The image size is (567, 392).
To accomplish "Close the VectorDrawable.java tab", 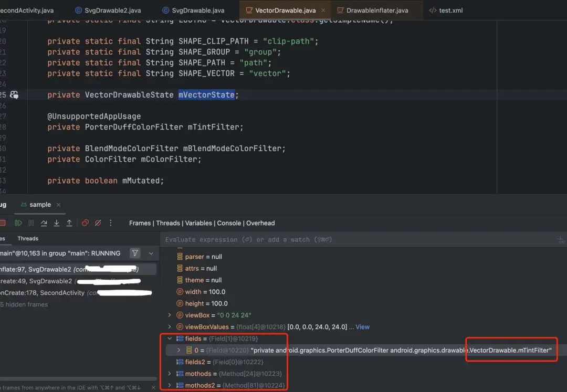I will tap(323, 10).
